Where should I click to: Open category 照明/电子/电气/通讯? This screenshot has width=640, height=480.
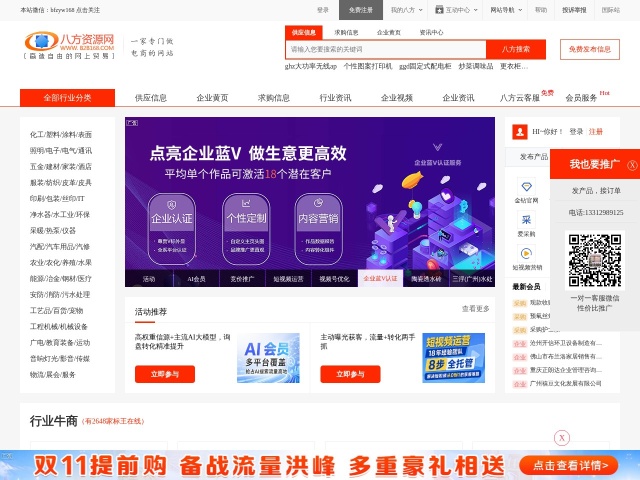click(x=61, y=151)
